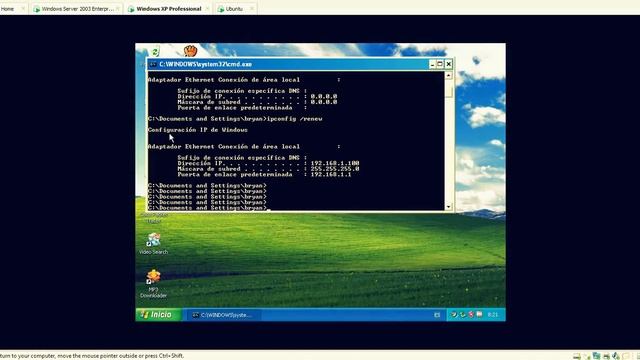This screenshot has height=360, width=640.
Task: Maximize the cmd.exe window
Action: tap(440, 64)
